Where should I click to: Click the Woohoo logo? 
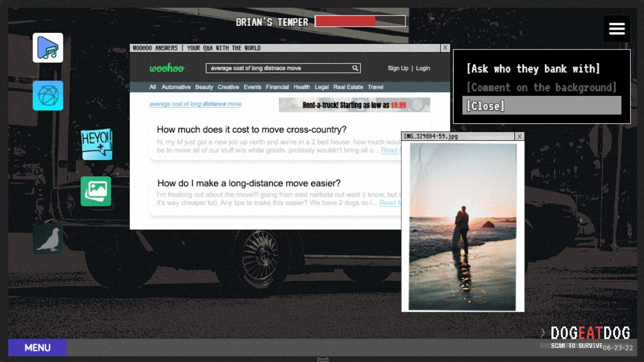pos(166,68)
